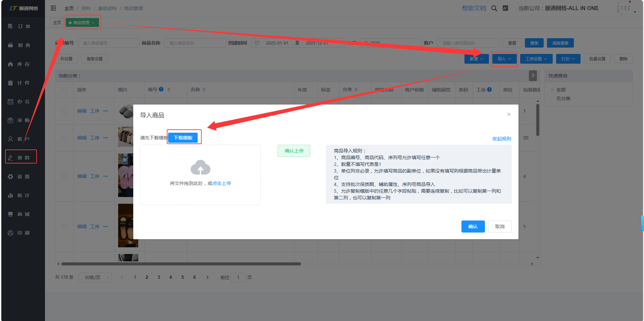Image resolution: width=644 pixels, height=321 pixels.
Task: Open the 采购 purchasing sidebar icon
Action: pyautogui.click(x=10, y=120)
